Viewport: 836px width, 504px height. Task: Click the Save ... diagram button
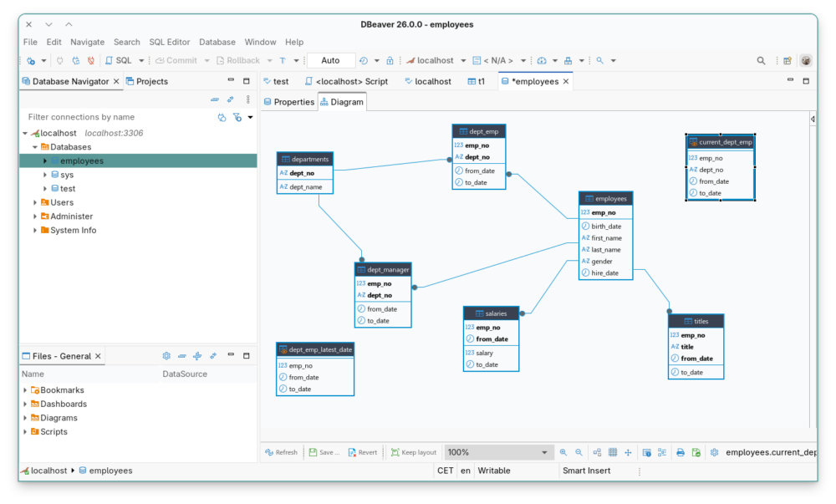[324, 452]
